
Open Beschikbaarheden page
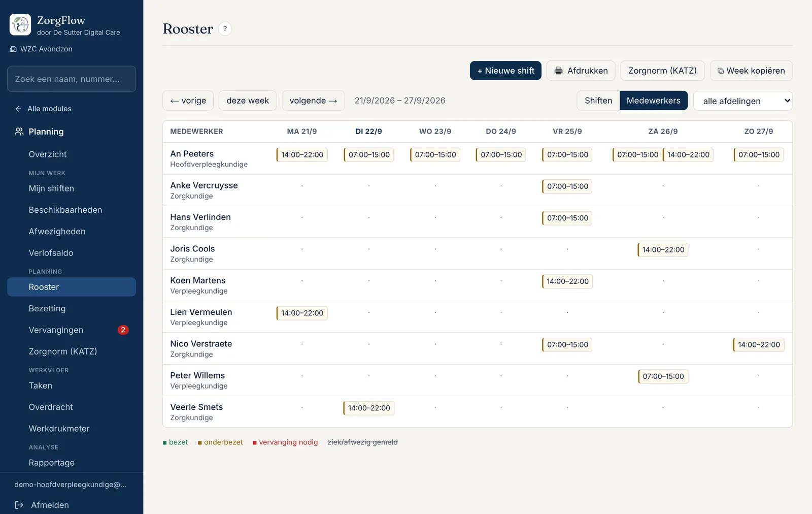[x=72, y=210]
